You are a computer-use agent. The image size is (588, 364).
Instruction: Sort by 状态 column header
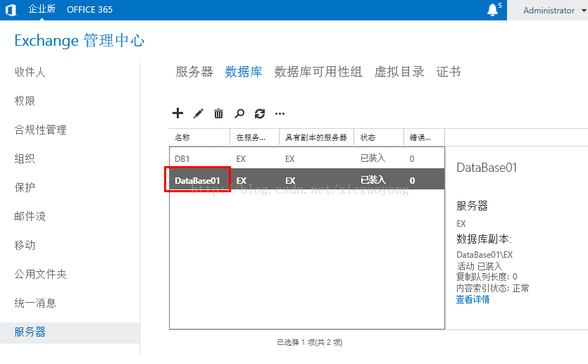379,137
